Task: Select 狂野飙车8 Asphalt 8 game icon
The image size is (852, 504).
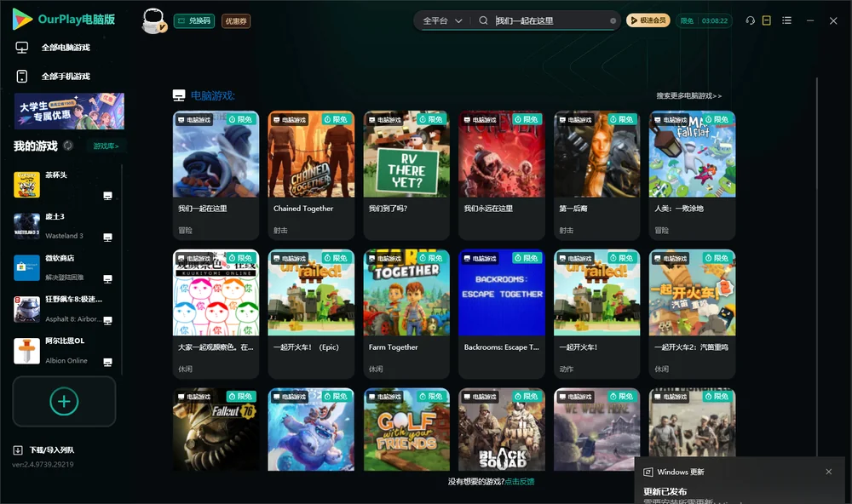Action: (26, 309)
